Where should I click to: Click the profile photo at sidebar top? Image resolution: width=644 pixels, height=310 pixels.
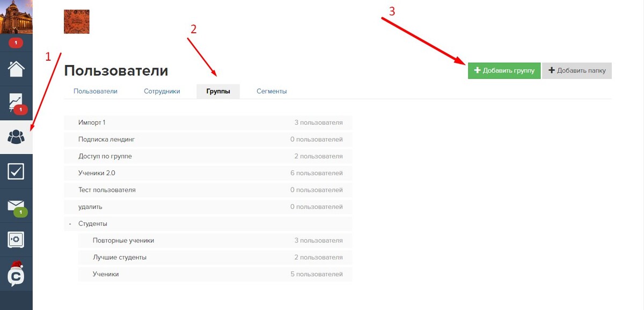coord(16,17)
